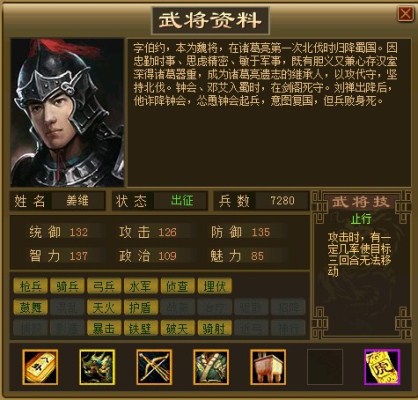Click the general 姜维 portrait
This screenshot has height=400, width=418.
67,112
